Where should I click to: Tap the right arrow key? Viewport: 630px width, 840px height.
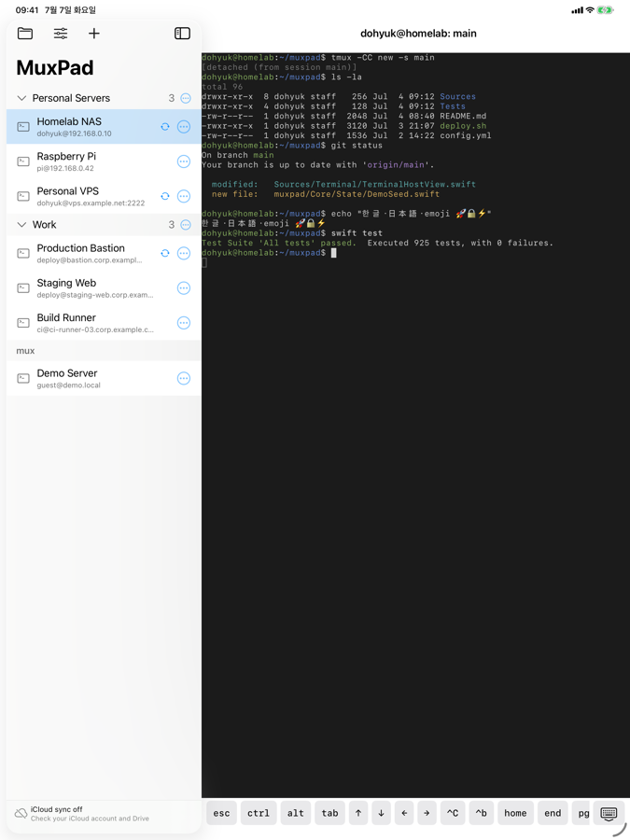[427, 813]
